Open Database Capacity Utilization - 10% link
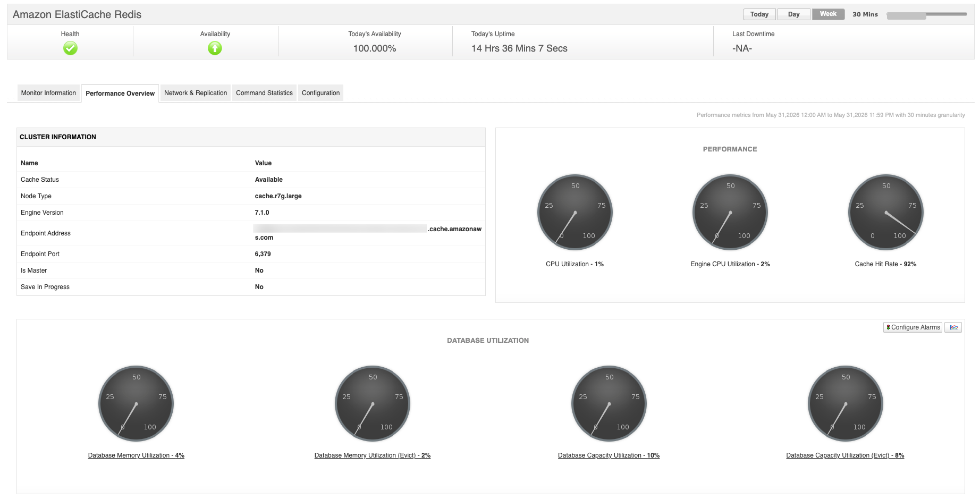The width and height of the screenshot is (980, 499). (609, 455)
